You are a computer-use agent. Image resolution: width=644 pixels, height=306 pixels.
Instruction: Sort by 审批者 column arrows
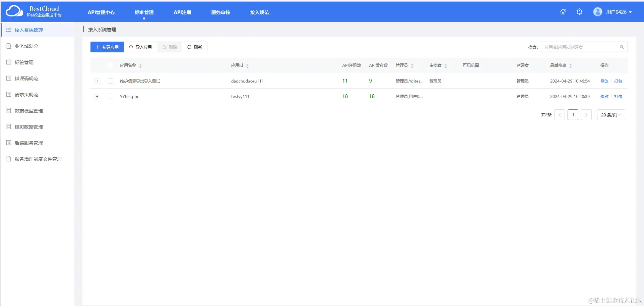click(446, 66)
